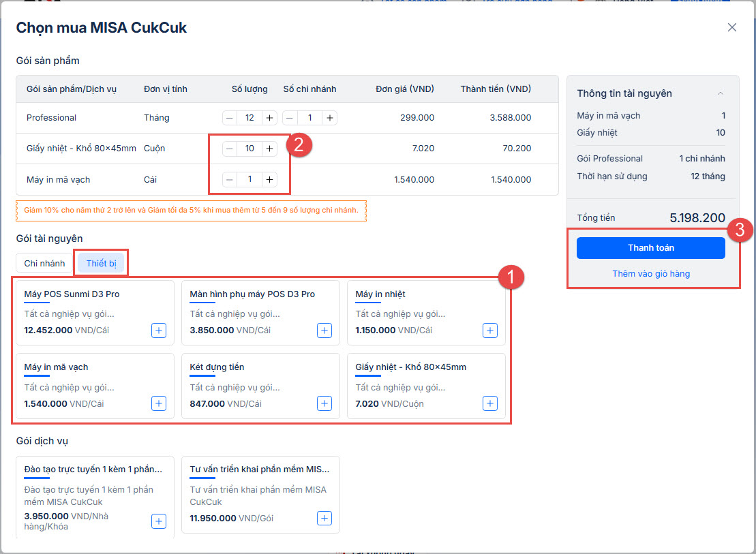
Task: Add Máy POS Sunmi D3 Pro to order
Action: click(x=158, y=330)
